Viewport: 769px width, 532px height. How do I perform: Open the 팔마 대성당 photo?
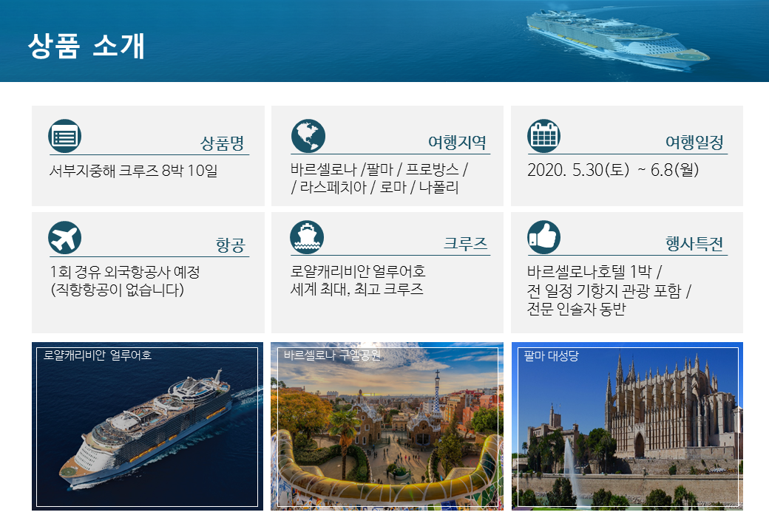[x=627, y=426]
